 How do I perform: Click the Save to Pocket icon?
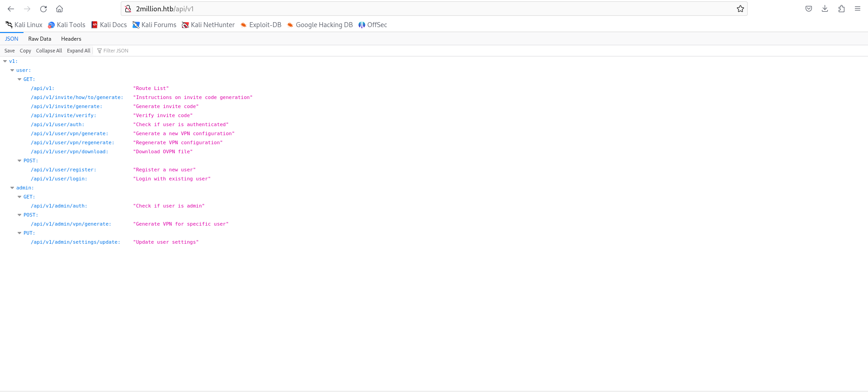coord(808,9)
